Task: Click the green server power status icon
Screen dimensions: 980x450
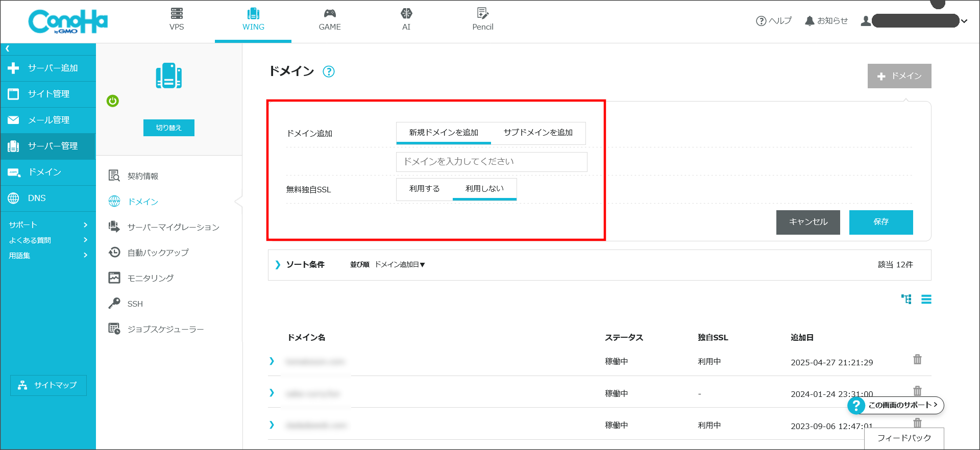Action: (x=113, y=101)
